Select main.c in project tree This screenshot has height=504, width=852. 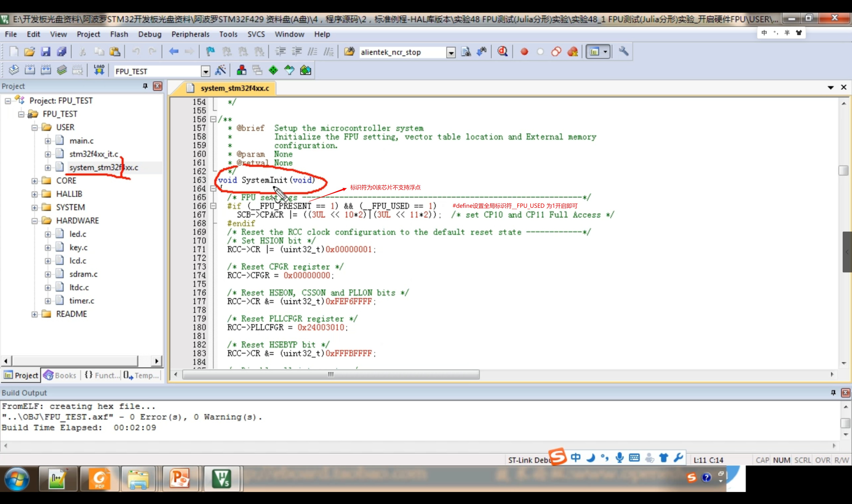(81, 141)
